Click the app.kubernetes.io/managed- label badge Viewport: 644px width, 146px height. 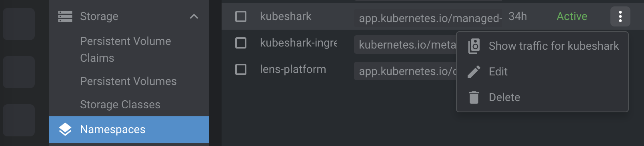(428, 18)
